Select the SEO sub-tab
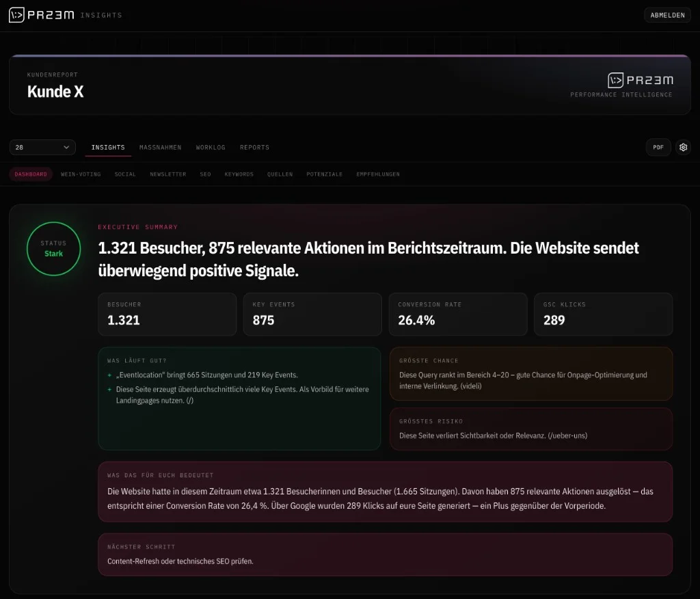 tap(205, 174)
